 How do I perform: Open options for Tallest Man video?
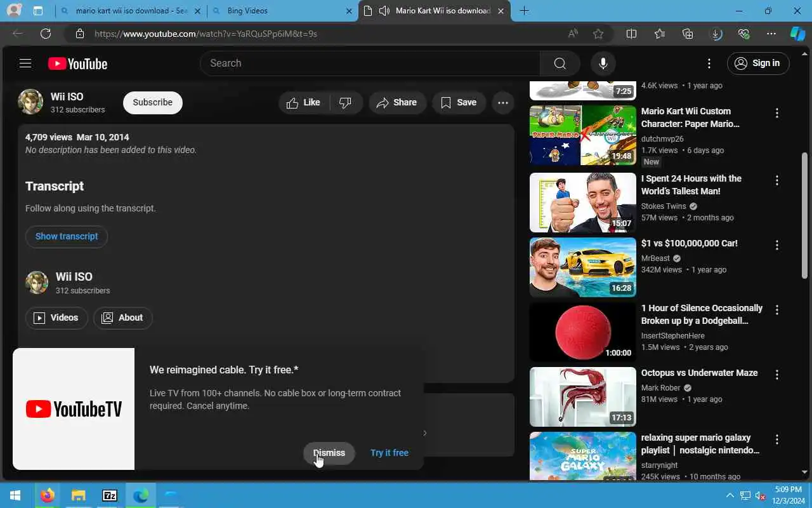[776, 180]
